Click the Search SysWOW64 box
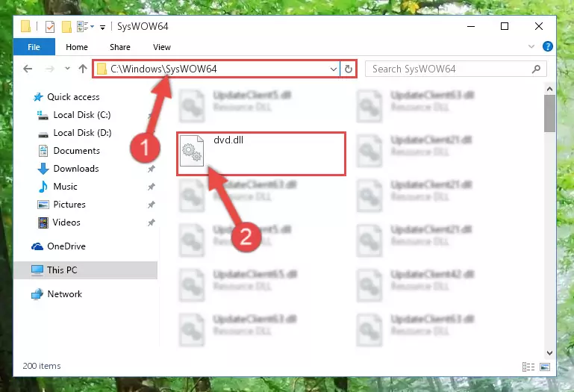 click(x=456, y=69)
